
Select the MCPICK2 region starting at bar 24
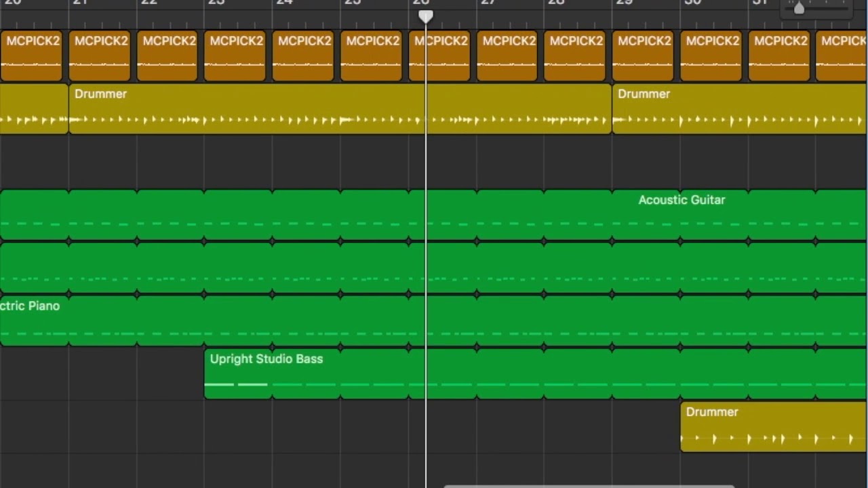pos(303,56)
